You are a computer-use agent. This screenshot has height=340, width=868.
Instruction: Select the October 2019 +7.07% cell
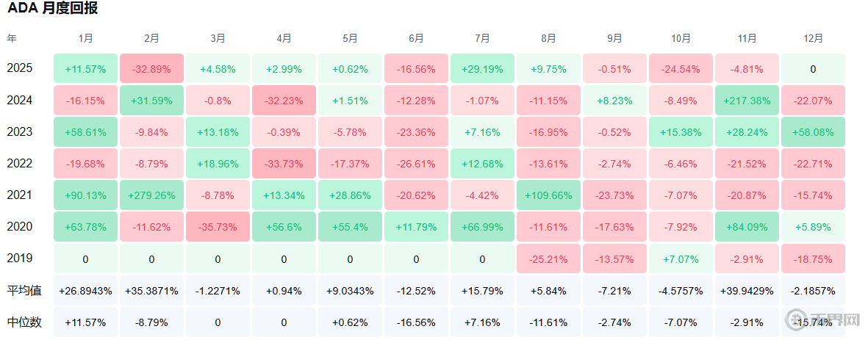(681, 258)
